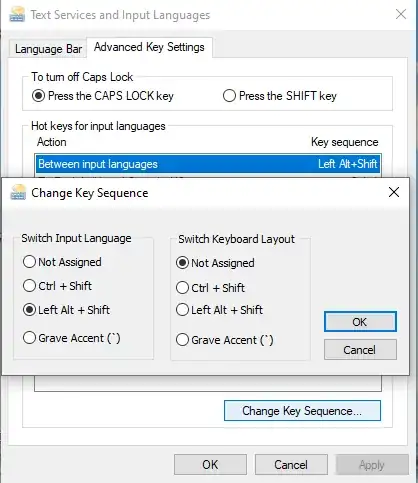Select the 'Between input languages' hot key row

tap(208, 164)
